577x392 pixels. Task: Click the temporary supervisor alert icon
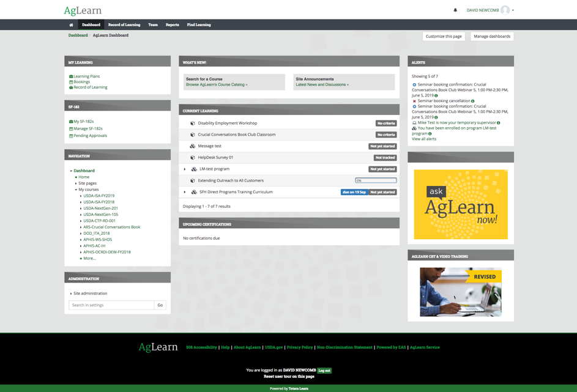click(414, 123)
